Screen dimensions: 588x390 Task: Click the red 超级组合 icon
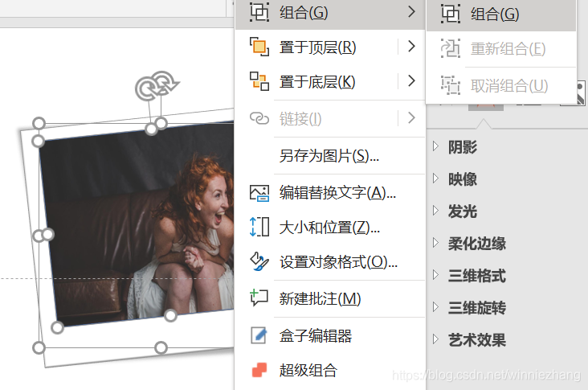pyautogui.click(x=259, y=370)
